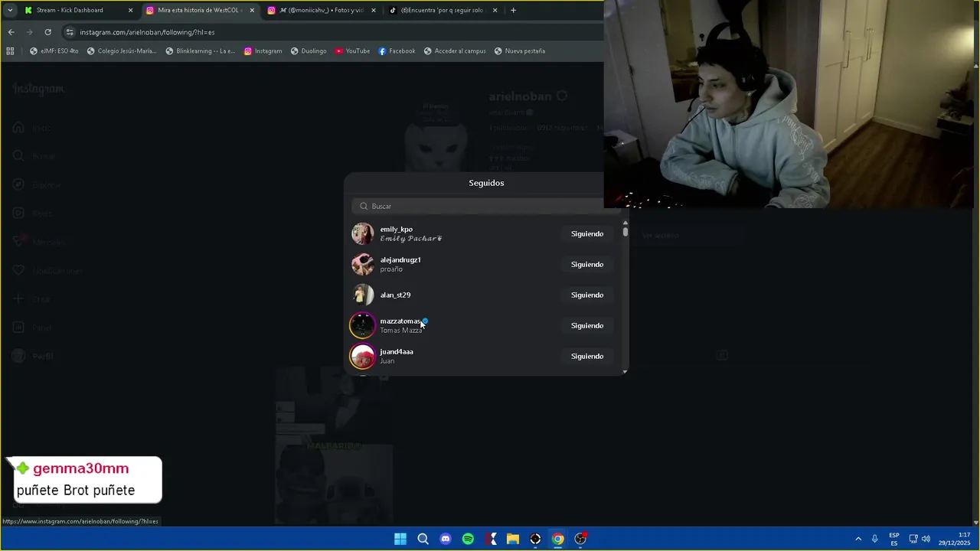The image size is (980, 551).
Task: Close the @moniicahv_ tab
Action: tap(374, 10)
